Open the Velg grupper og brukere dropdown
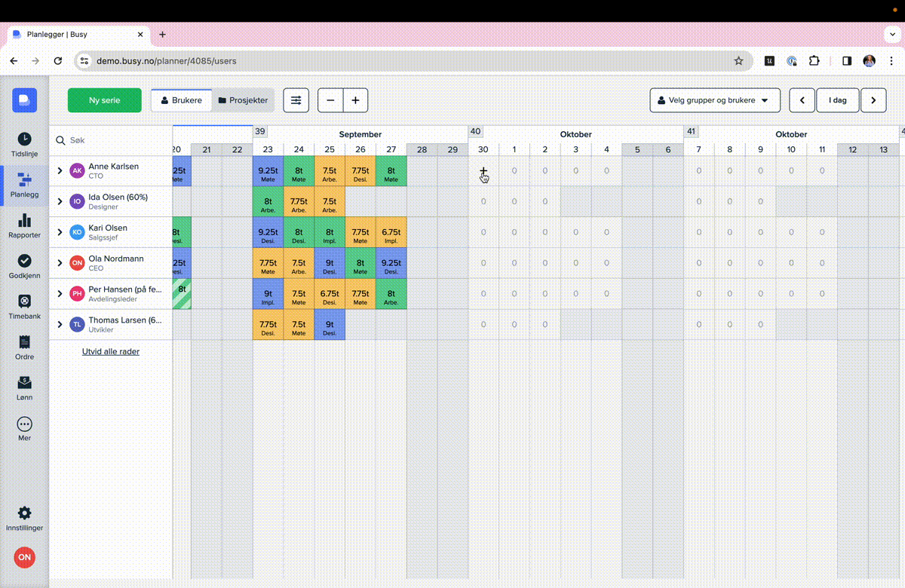 click(715, 100)
